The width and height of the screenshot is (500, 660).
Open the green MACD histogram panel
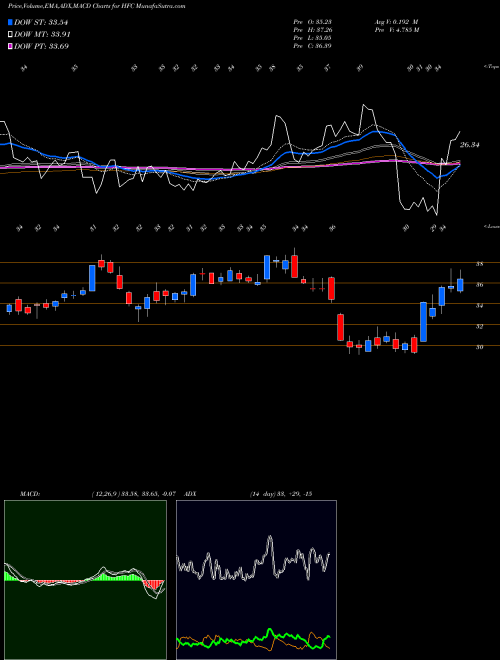click(85, 580)
